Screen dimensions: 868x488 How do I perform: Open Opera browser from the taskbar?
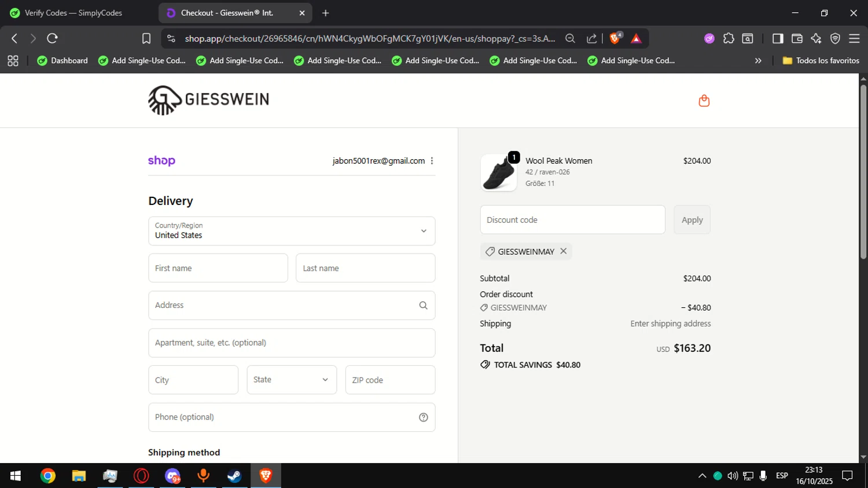141,476
